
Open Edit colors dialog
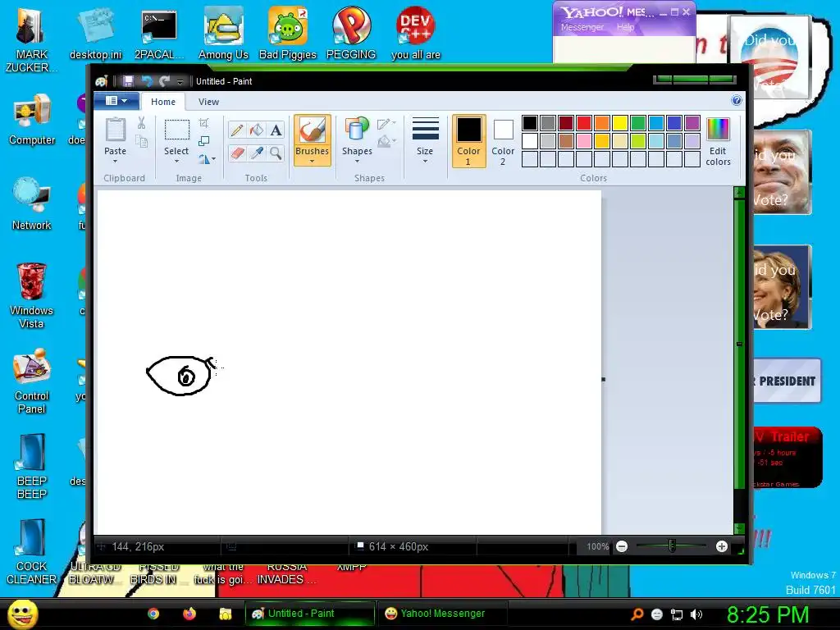pyautogui.click(x=718, y=142)
